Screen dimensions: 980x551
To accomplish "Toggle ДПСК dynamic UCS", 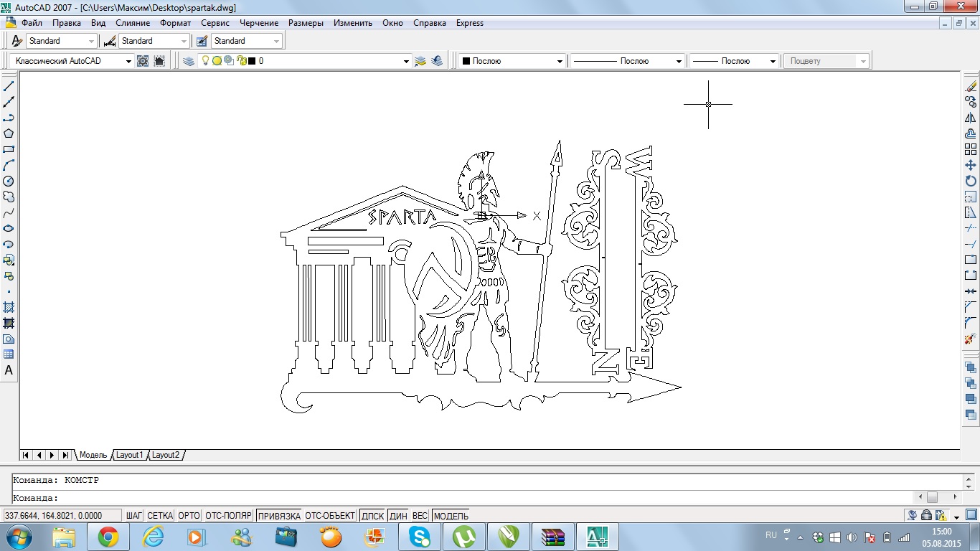I will (372, 516).
